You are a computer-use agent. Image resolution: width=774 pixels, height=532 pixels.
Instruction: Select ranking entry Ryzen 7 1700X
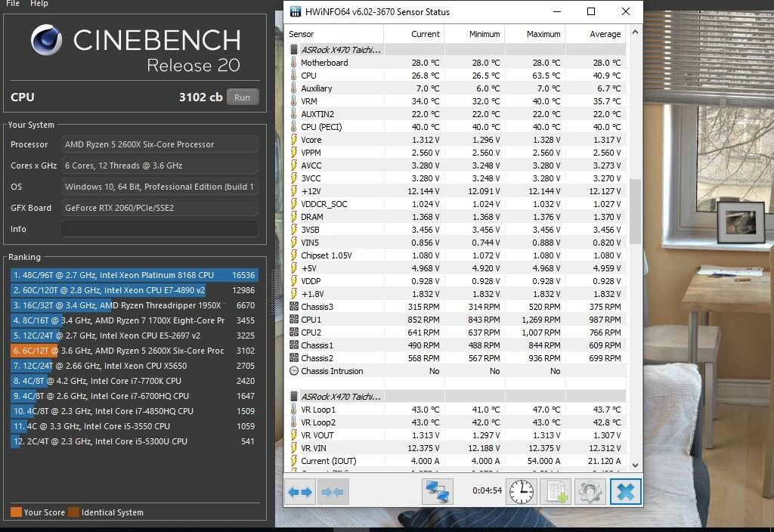click(133, 320)
